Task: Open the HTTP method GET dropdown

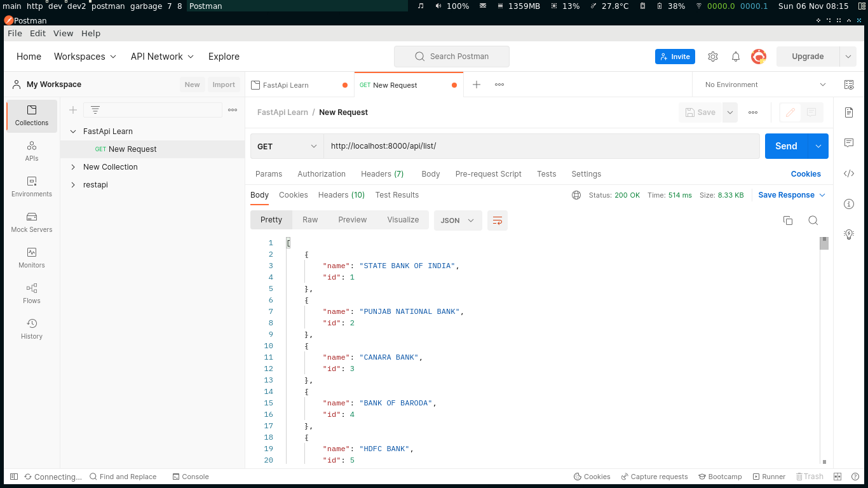Action: (x=287, y=146)
